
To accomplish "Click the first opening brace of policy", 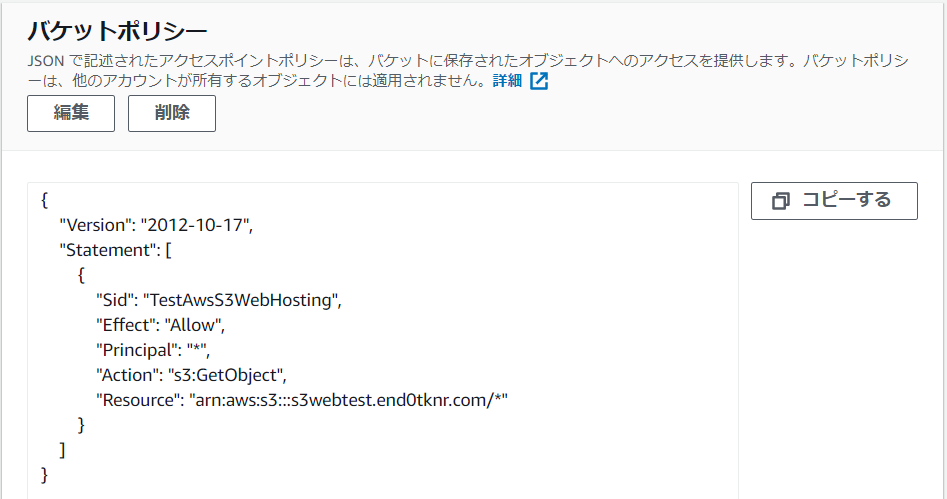I will pyautogui.click(x=44, y=200).
